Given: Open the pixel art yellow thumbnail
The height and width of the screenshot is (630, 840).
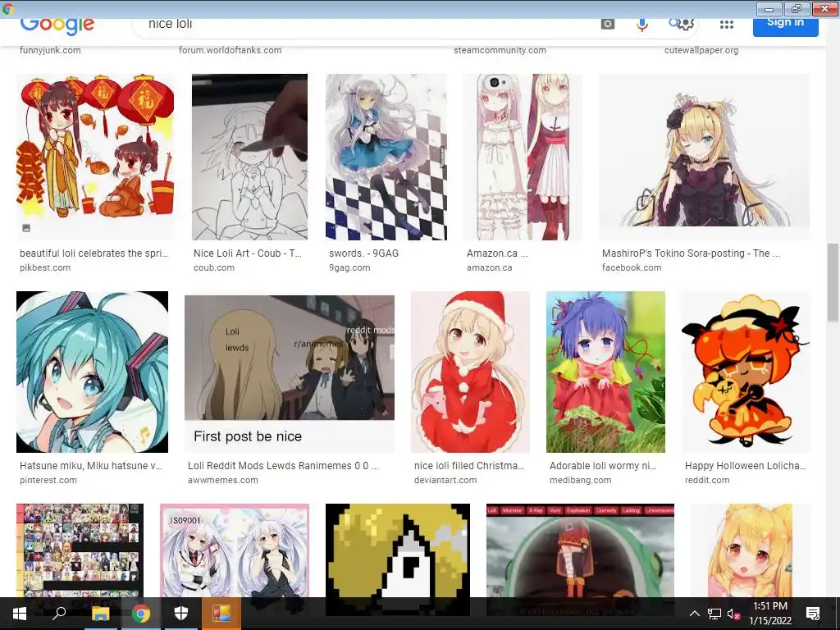Looking at the screenshot, I should click(398, 550).
